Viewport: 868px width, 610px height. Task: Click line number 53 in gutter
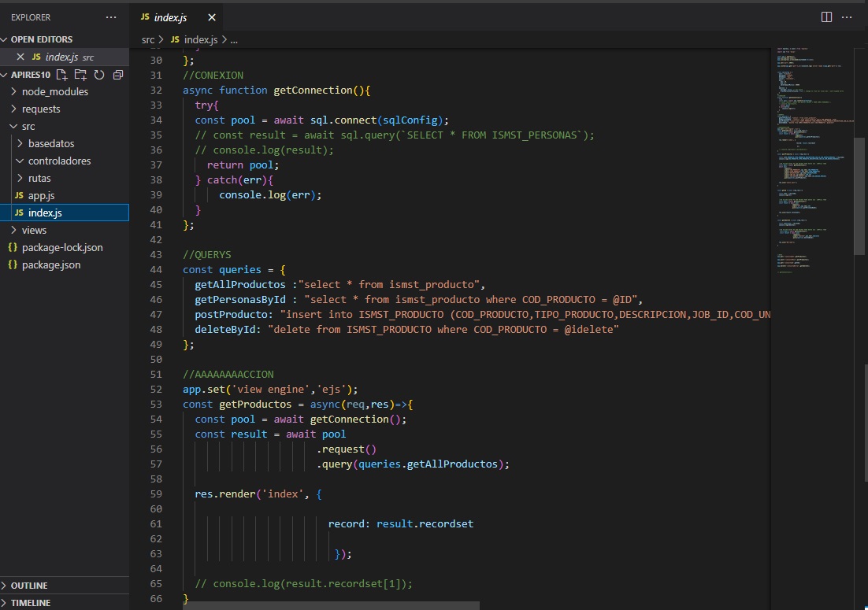pos(155,405)
